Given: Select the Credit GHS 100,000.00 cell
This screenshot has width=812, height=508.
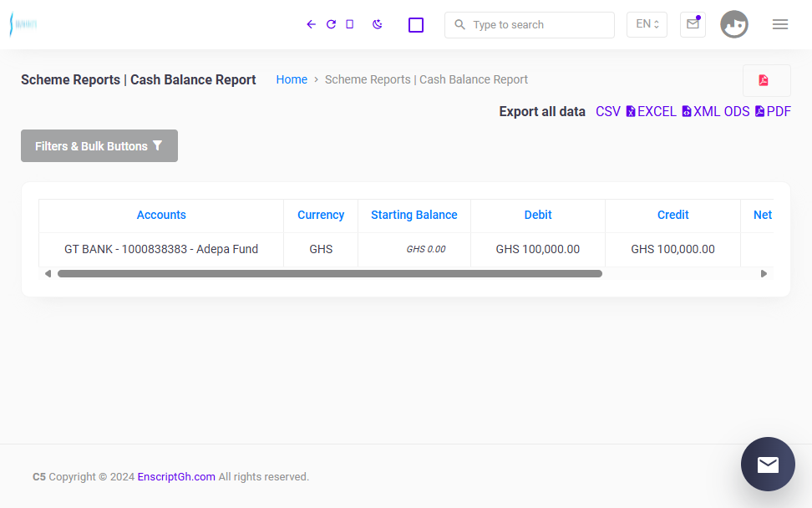Looking at the screenshot, I should pyautogui.click(x=672, y=249).
